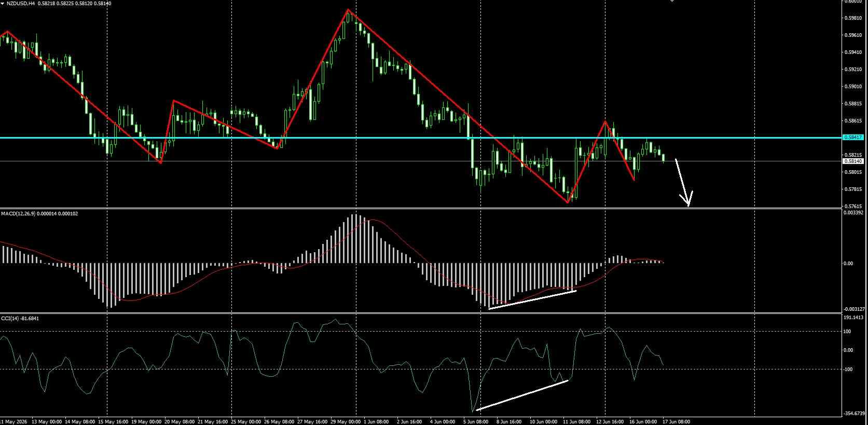Click the cyan 0.58417 price tag
The width and height of the screenshot is (868, 425).
point(853,138)
